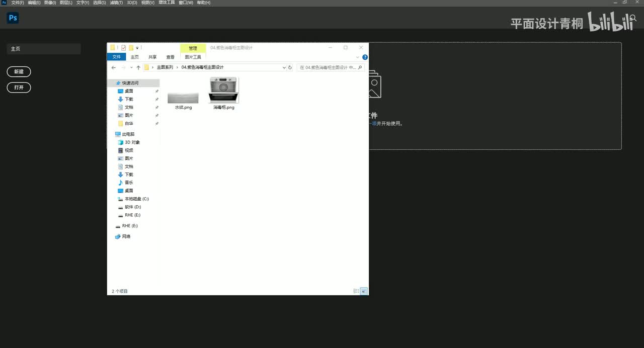Open 桌面 under This PC
This screenshot has width=644, height=348.
(x=129, y=191)
